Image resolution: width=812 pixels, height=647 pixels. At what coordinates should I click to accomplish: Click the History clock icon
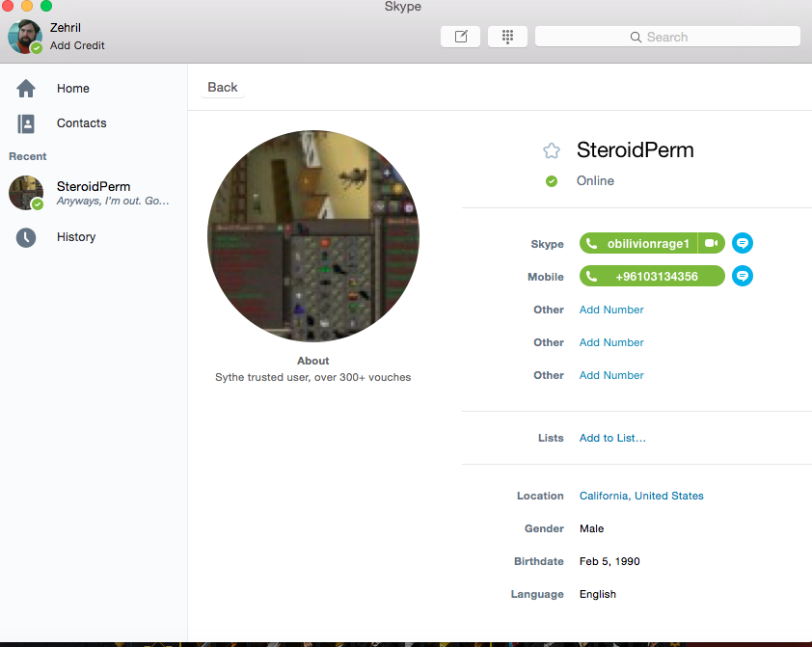pyautogui.click(x=26, y=237)
